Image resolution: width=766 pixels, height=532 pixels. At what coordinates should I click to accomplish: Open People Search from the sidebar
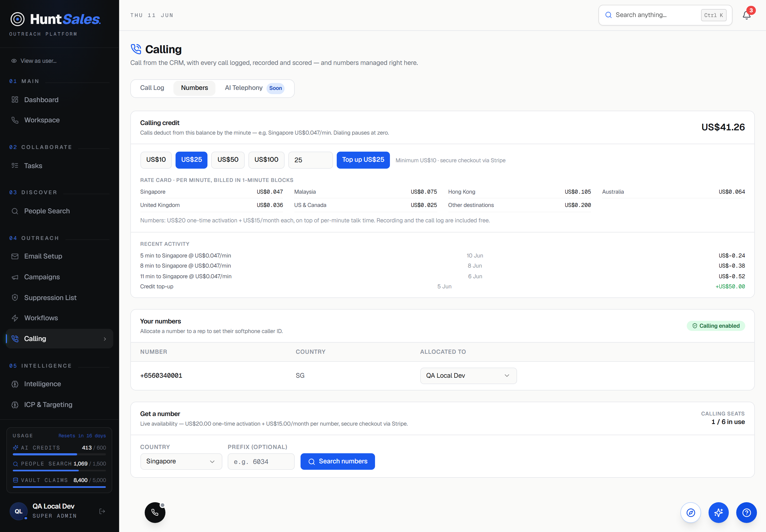59,211
